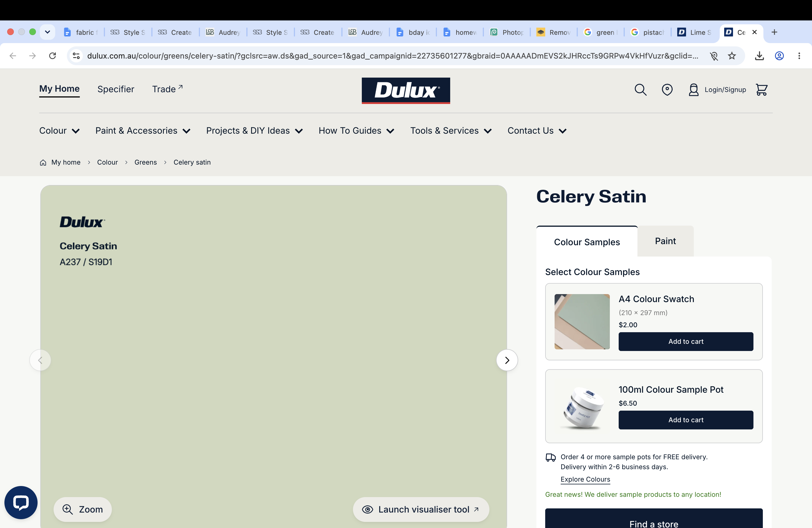
Task: Focus the browser address bar
Action: 392,56
